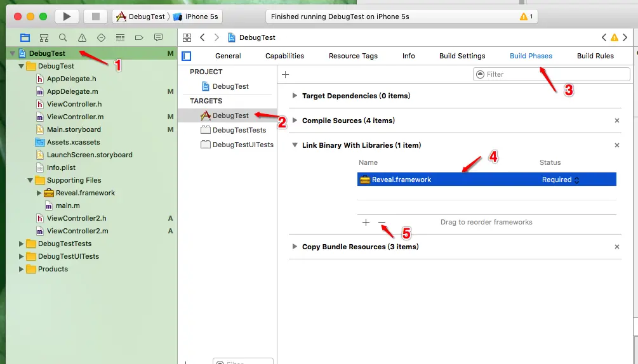Viewport: 638px width, 364px height.
Task: Expand the DebugTestUITests folder
Action: (21, 256)
